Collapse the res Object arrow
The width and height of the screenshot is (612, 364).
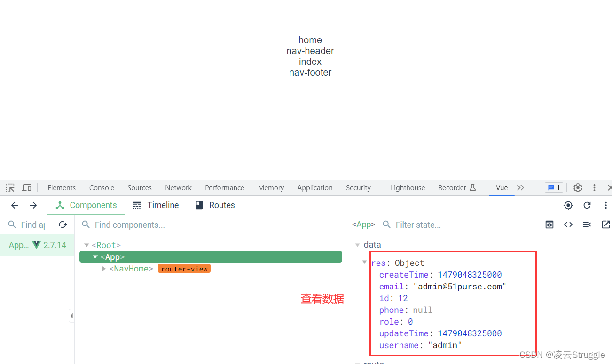[x=365, y=263]
